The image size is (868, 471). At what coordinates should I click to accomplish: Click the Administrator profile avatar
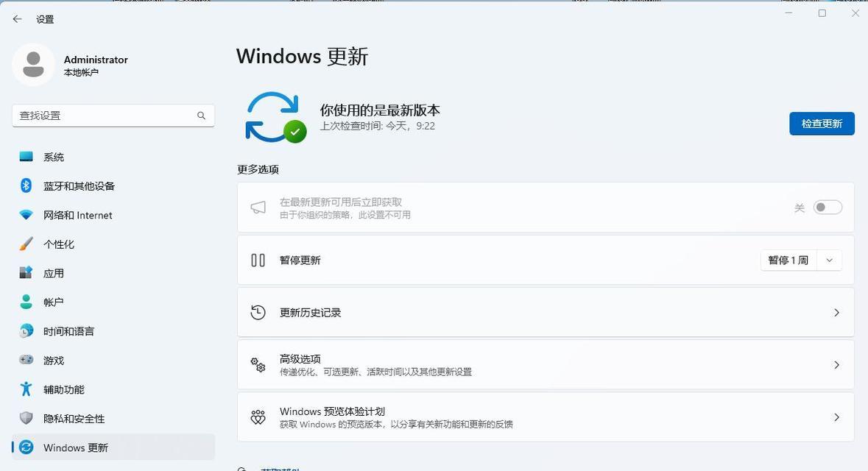(33, 65)
